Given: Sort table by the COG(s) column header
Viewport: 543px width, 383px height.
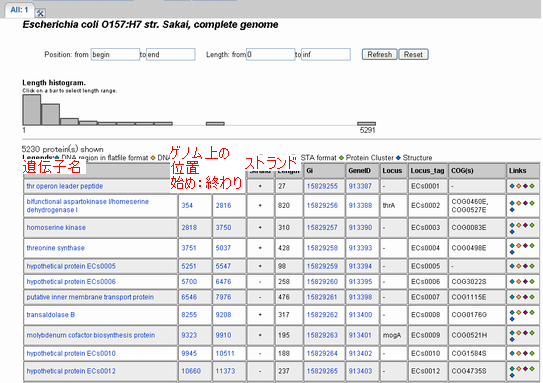Looking at the screenshot, I should coord(462,171).
